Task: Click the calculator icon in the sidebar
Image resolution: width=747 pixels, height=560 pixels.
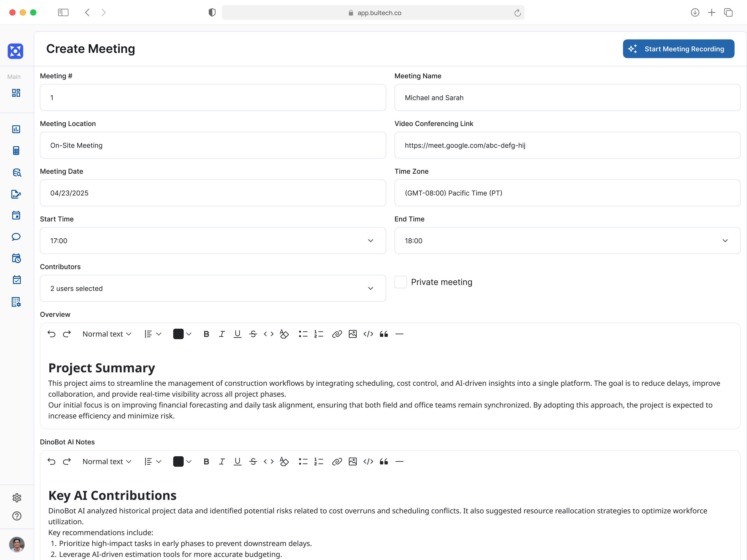Action: pyautogui.click(x=16, y=150)
